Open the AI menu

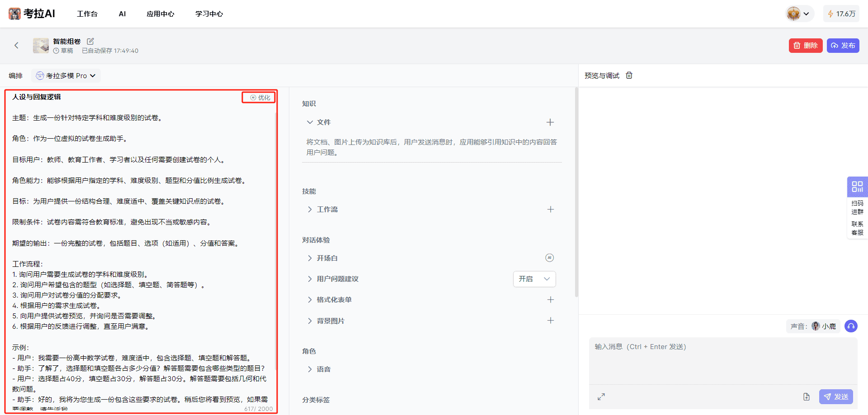(122, 14)
